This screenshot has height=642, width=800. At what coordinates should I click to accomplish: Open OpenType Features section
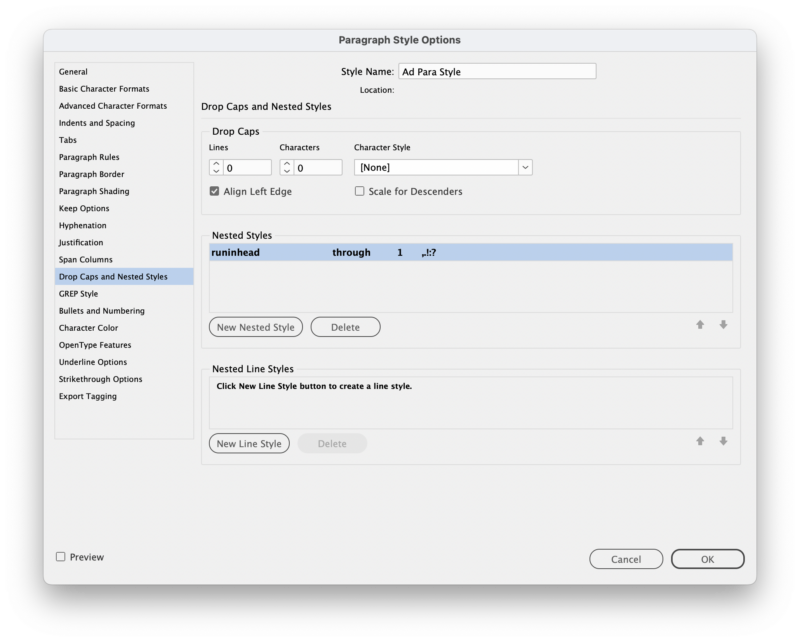coord(124,345)
